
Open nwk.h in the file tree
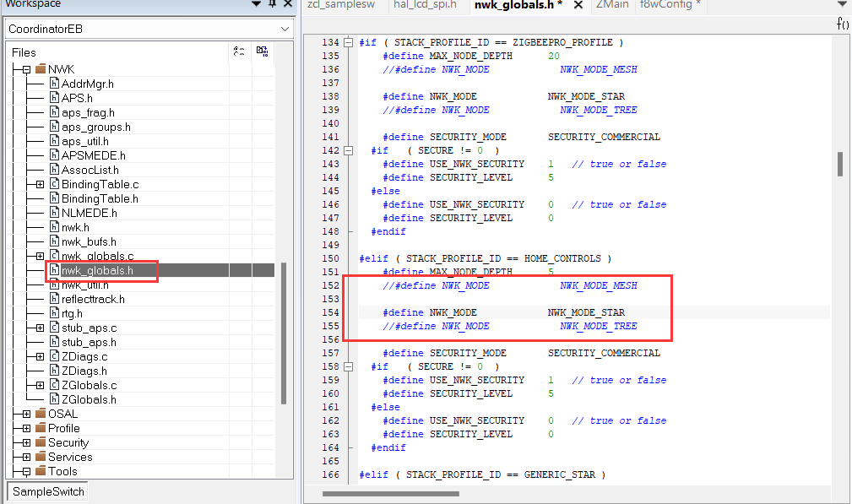[75, 228]
